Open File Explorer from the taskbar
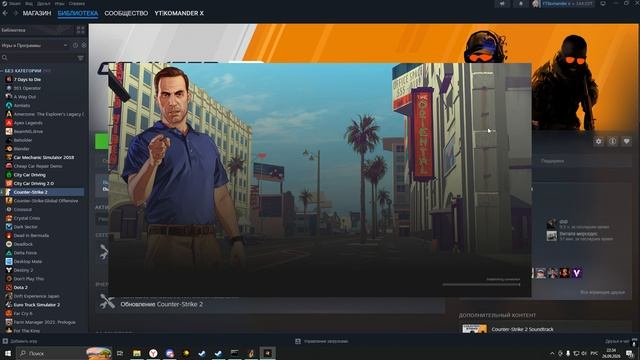Viewport: 640px width, 360px height. tap(137, 353)
